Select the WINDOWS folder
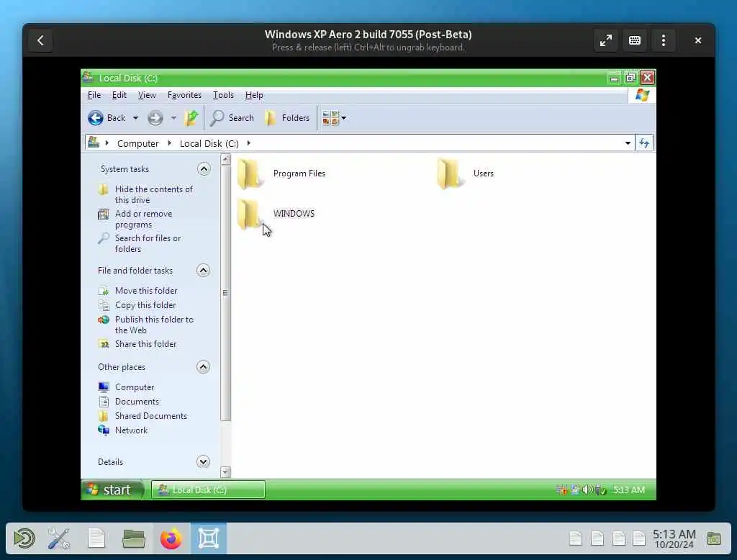The width and height of the screenshot is (737, 560). point(276,214)
